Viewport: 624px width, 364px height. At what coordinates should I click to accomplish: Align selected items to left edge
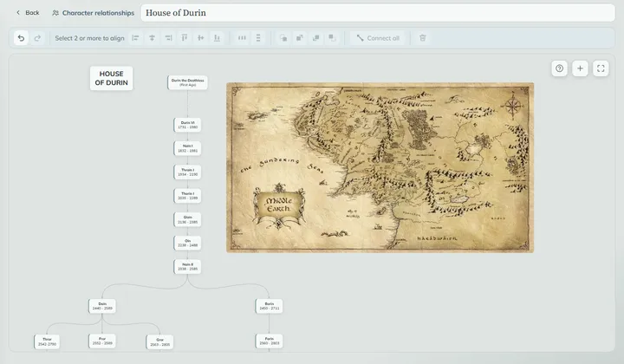click(135, 38)
